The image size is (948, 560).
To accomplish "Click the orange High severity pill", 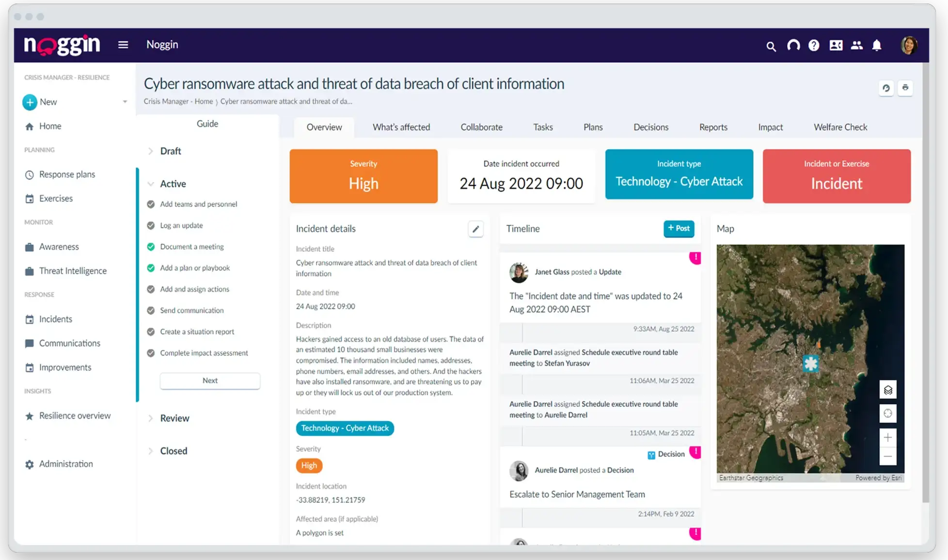I will tap(309, 466).
